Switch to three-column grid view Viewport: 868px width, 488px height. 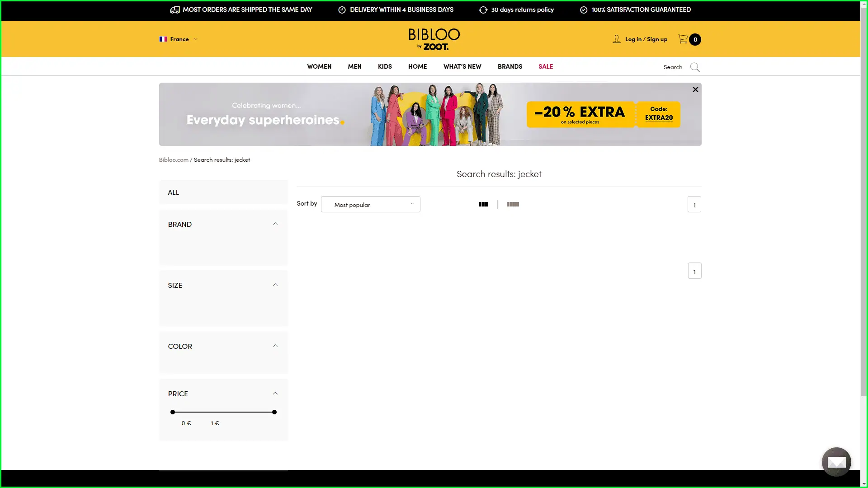tap(483, 204)
